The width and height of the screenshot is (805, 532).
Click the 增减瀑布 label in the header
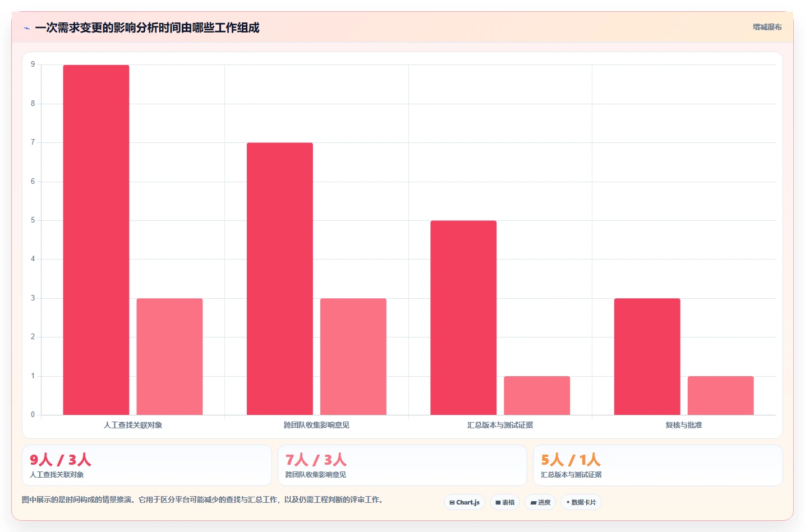point(767,27)
